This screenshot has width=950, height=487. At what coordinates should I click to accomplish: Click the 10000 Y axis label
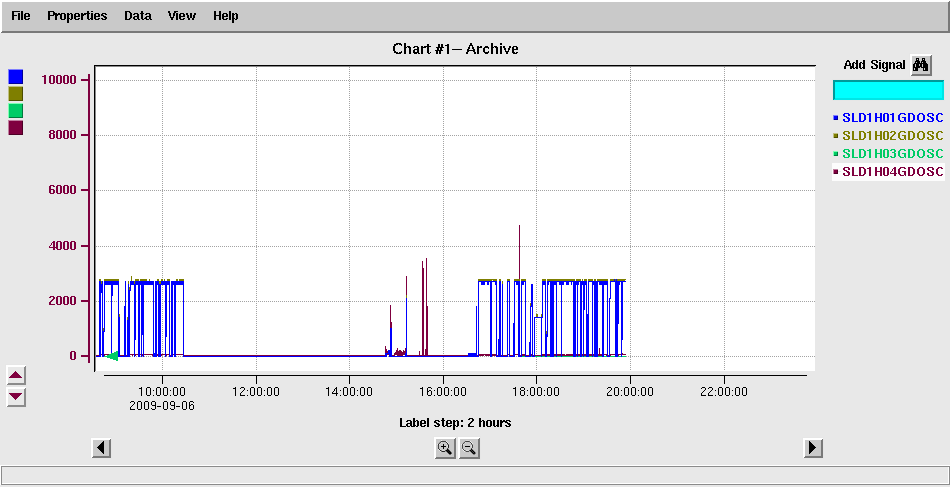[x=58, y=80]
